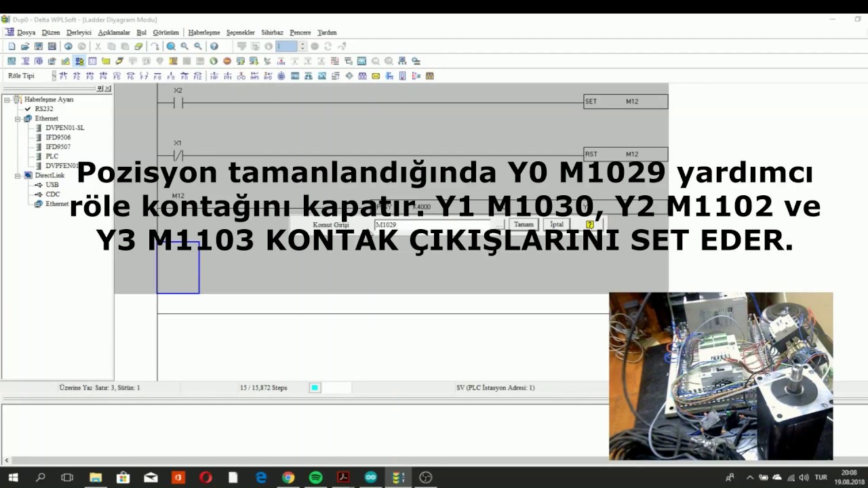Click the Tamam button in Komut Girişi
Viewport: 868px width, 488px height.
524,224
